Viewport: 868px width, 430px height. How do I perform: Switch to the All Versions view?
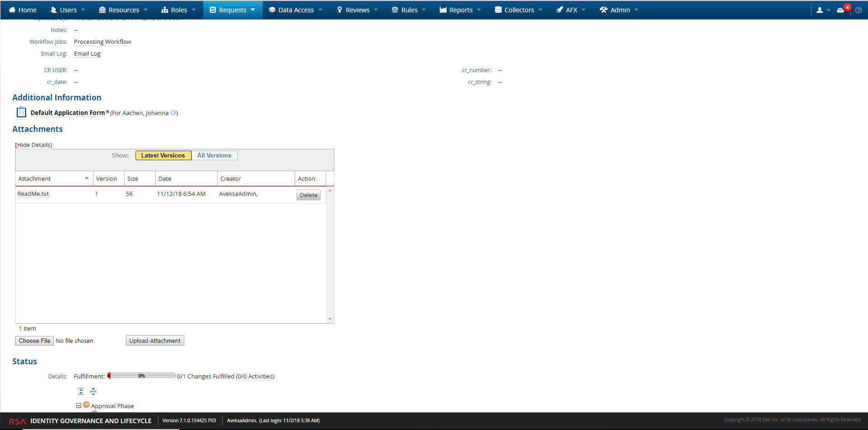pyautogui.click(x=214, y=155)
